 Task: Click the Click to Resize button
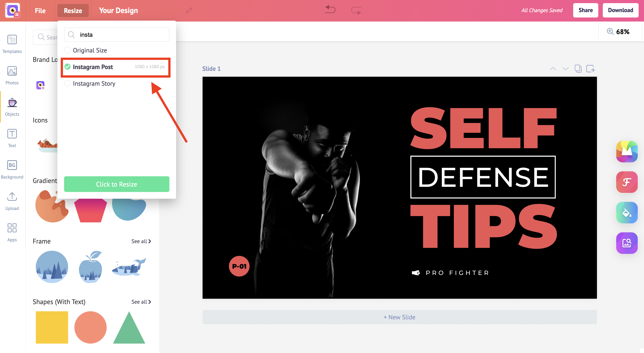pos(116,184)
